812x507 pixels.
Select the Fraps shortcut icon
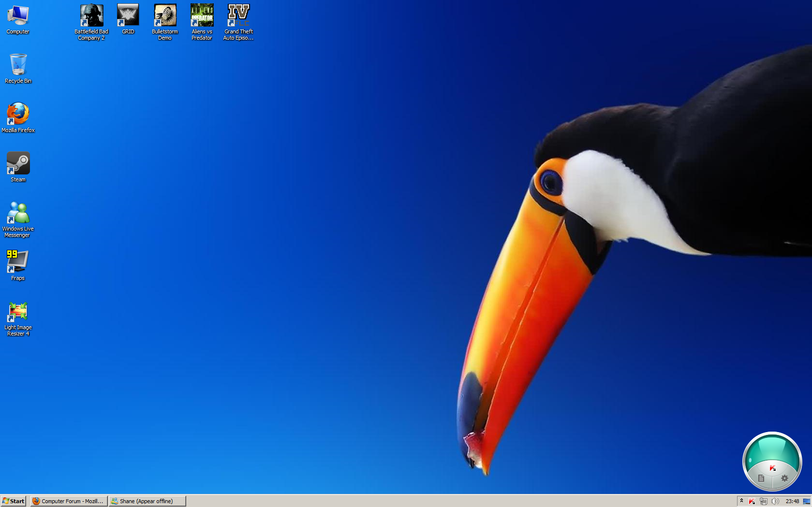pyautogui.click(x=18, y=265)
